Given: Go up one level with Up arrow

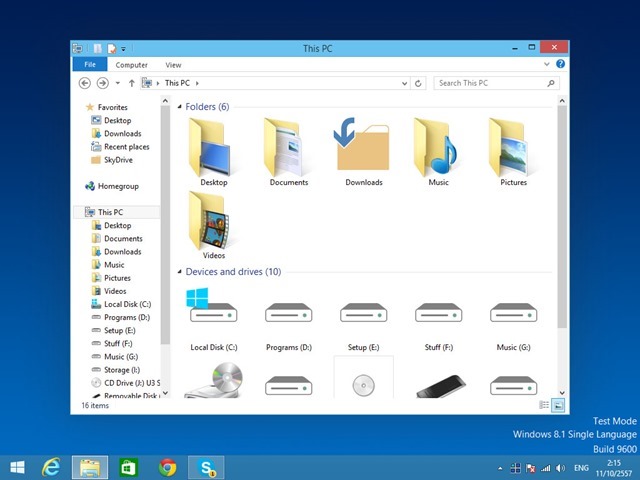Looking at the screenshot, I should pos(131,83).
